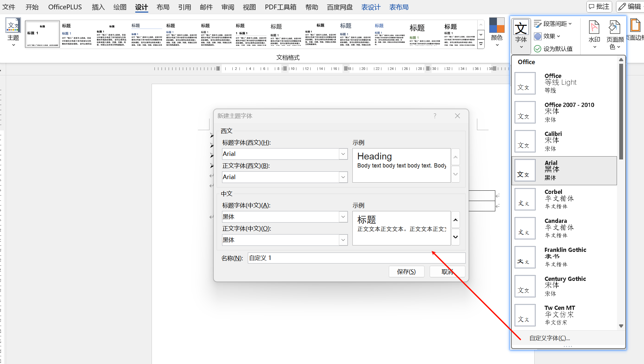Open the Colors (颜色) palette icon
Screen dimensions: 644x364
point(497,26)
